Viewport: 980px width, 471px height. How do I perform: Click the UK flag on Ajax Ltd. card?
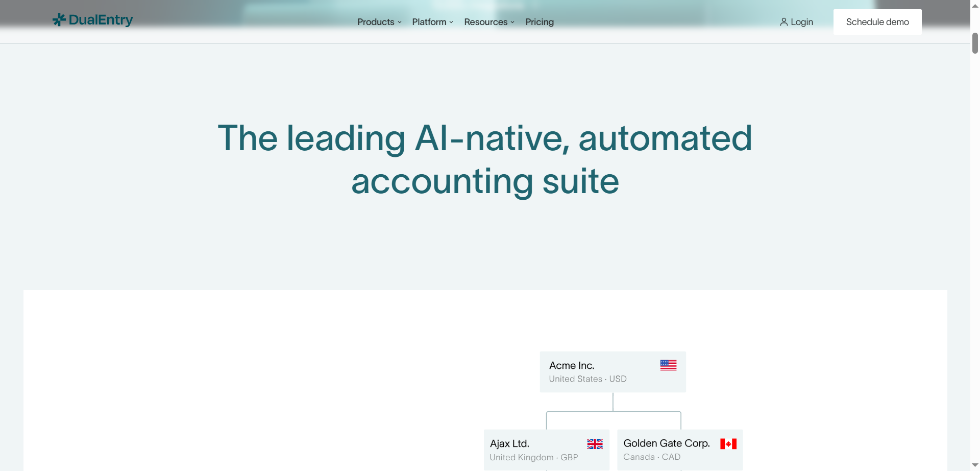595,444
